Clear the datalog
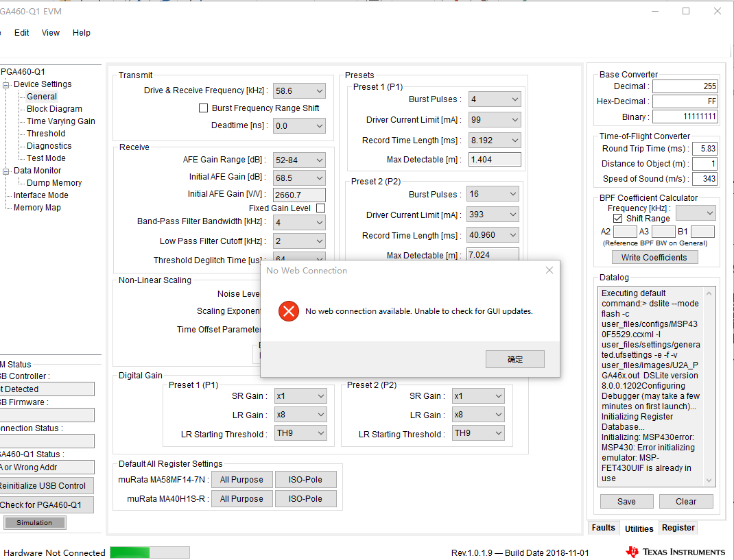 [x=686, y=502]
